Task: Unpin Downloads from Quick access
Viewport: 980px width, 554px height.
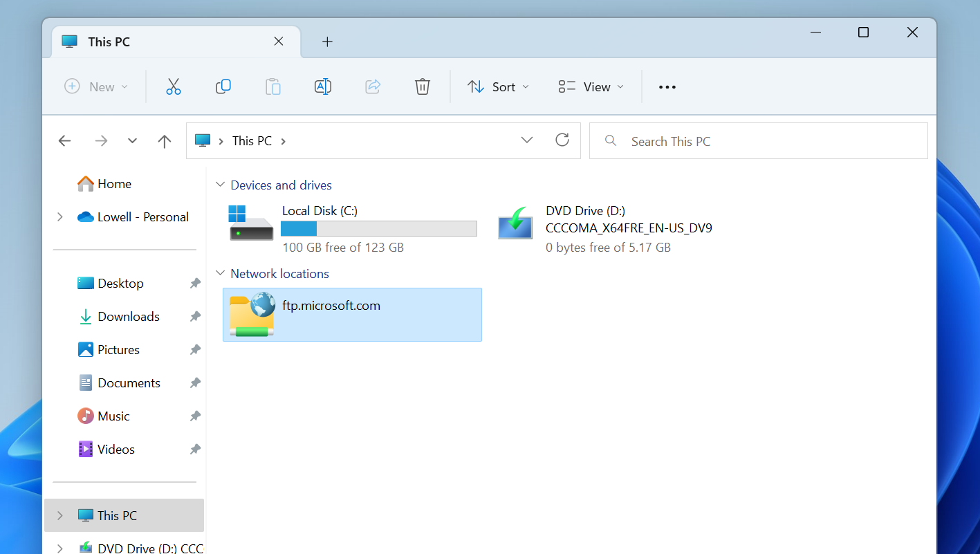Action: click(194, 316)
